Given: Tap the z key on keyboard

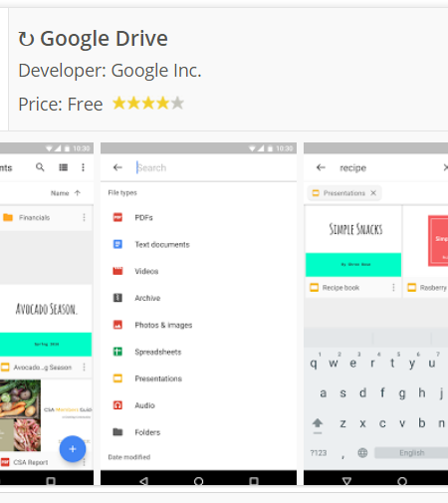Looking at the screenshot, I should click(342, 423).
